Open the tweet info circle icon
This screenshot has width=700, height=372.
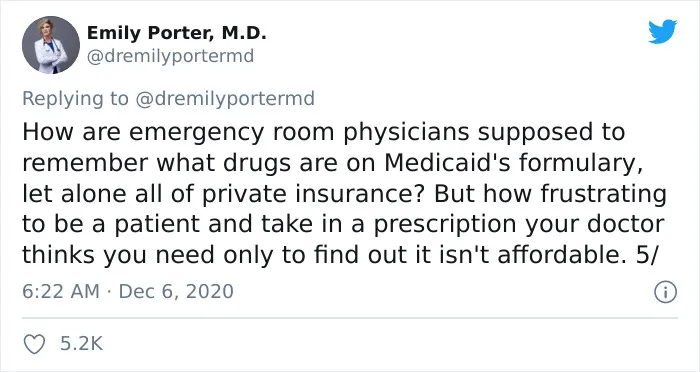point(665,293)
